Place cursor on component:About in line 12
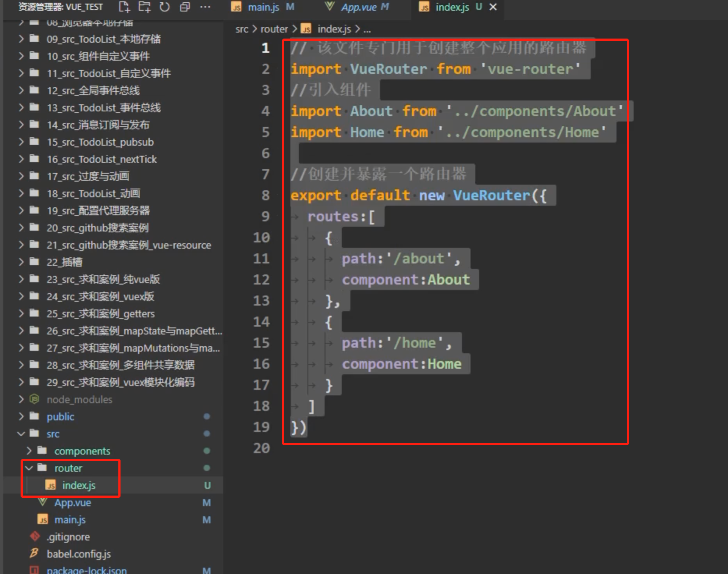Screen dimensions: 728x574 [406, 280]
